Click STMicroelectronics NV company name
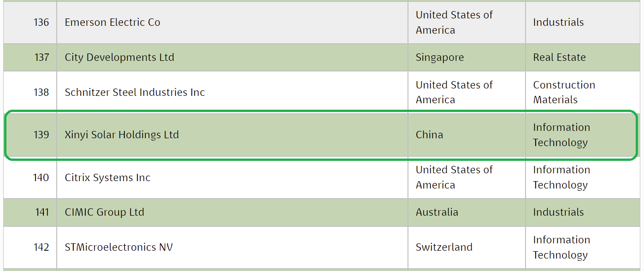644x271 pixels. (118, 247)
